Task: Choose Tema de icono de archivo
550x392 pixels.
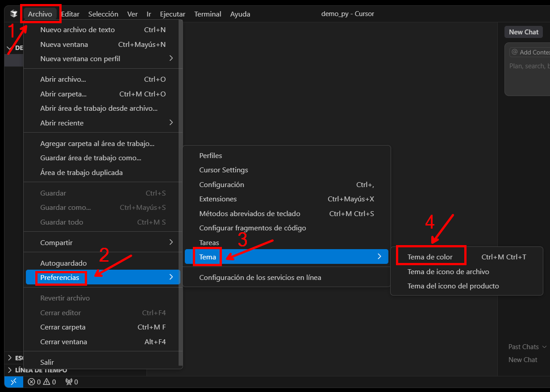Action: pyautogui.click(x=467, y=271)
